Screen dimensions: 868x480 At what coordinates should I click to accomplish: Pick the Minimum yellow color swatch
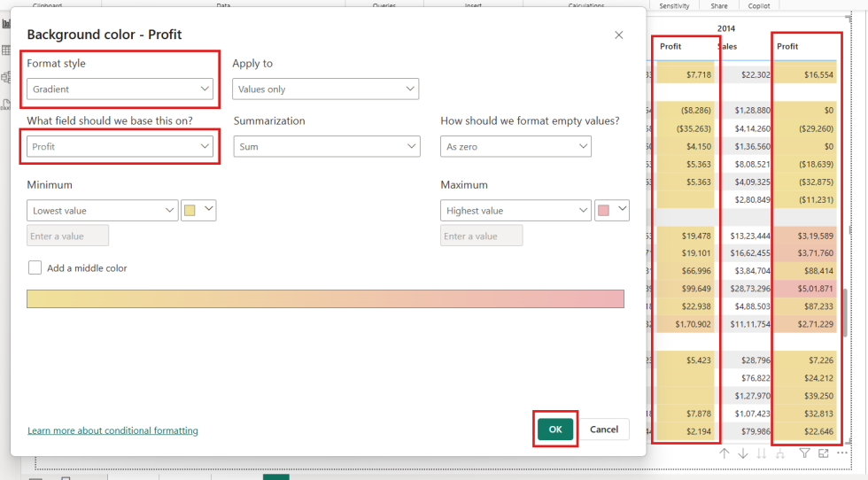(190, 211)
